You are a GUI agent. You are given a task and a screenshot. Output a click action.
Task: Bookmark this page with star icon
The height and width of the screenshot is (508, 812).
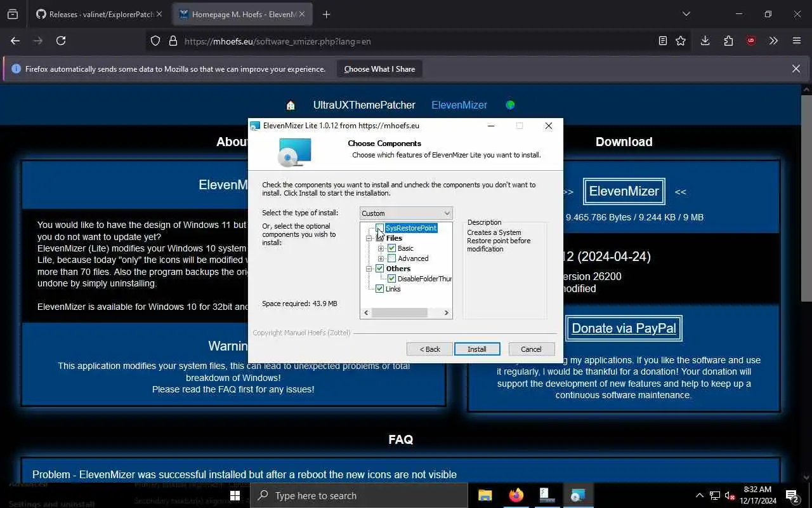pyautogui.click(x=681, y=41)
